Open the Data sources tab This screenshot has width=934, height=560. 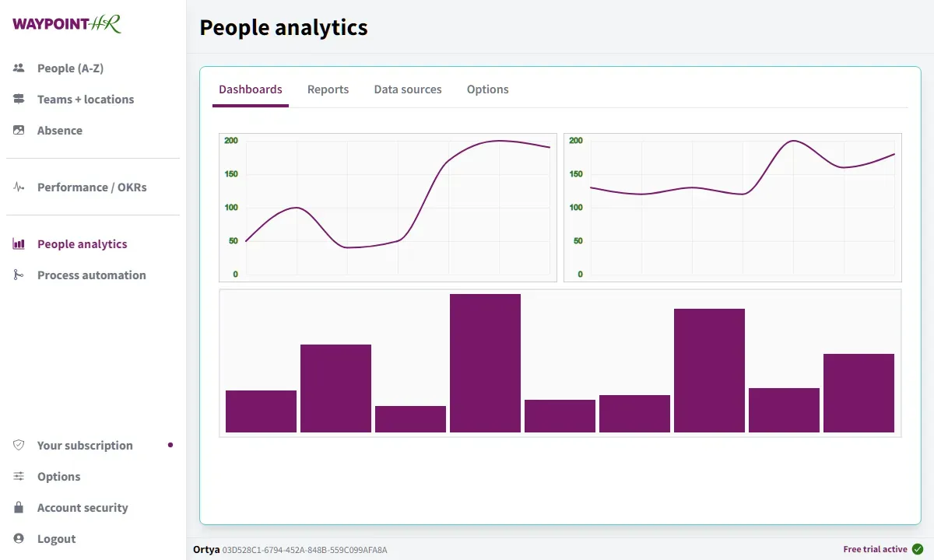click(x=407, y=89)
